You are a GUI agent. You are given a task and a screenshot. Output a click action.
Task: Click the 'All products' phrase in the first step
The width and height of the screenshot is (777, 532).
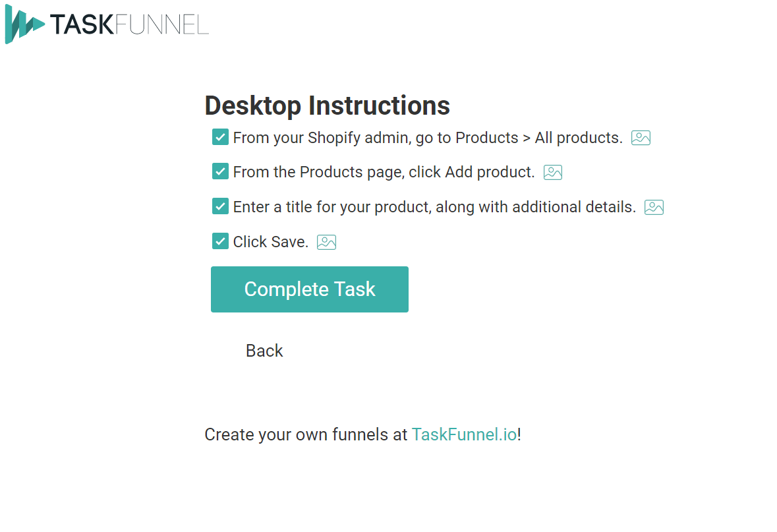(x=579, y=138)
